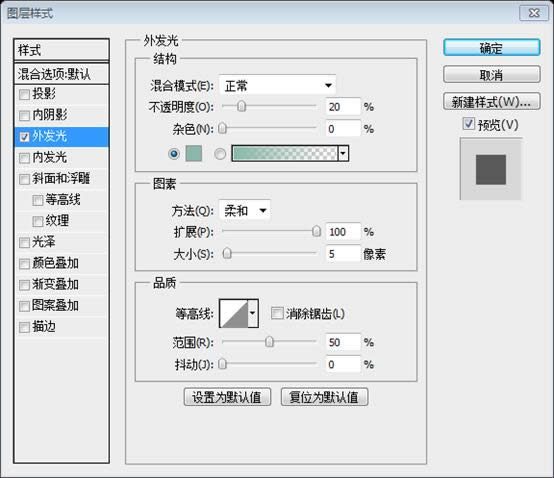
Task: Click the 大小 size input field
Action: 343,254
